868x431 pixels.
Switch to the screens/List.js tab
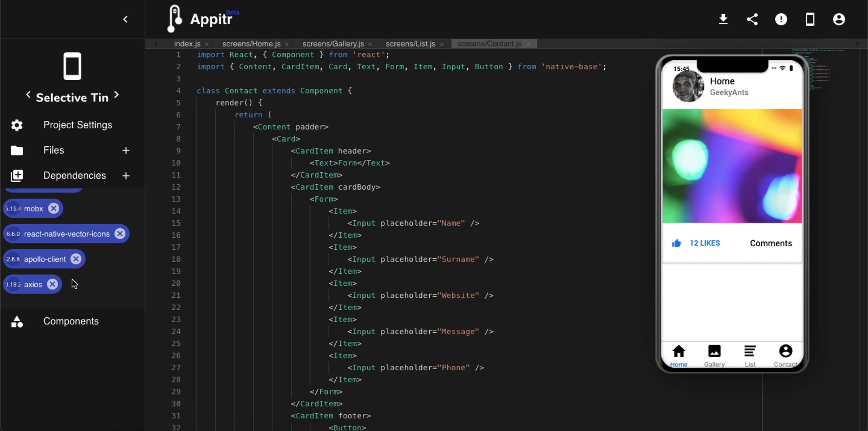pos(410,44)
